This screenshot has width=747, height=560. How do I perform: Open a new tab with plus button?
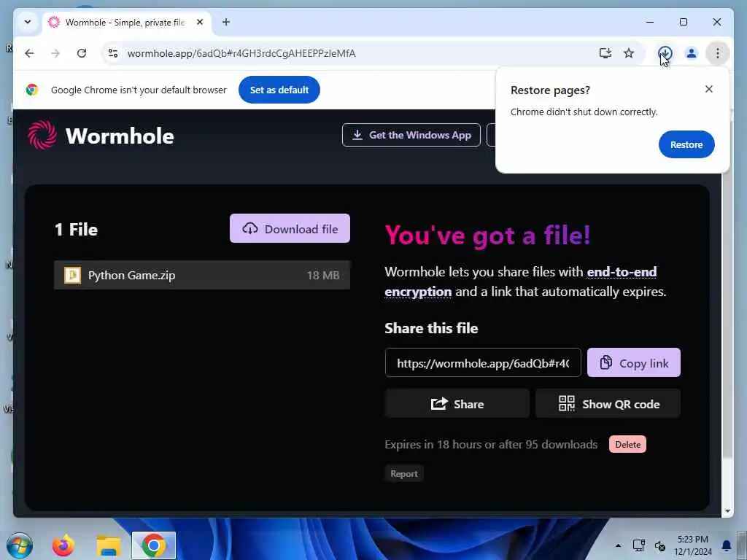[226, 22]
